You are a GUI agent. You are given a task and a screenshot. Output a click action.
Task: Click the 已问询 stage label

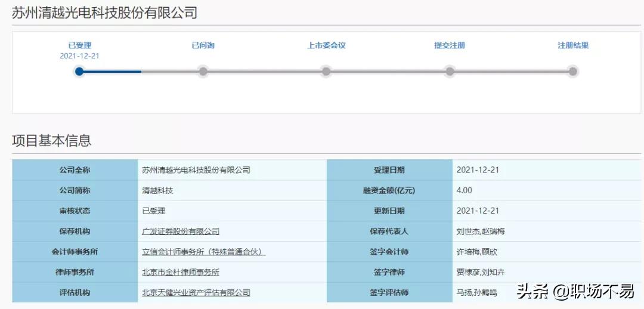coord(203,45)
